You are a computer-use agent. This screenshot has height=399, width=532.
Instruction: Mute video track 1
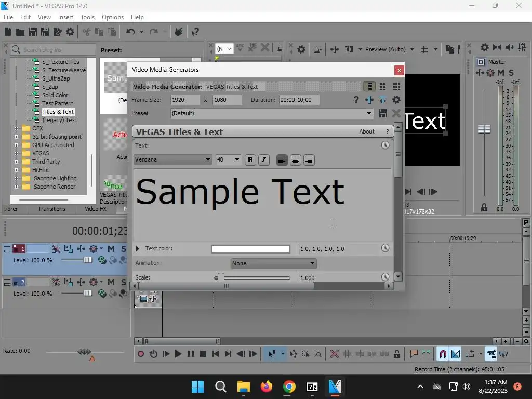pyautogui.click(x=111, y=249)
